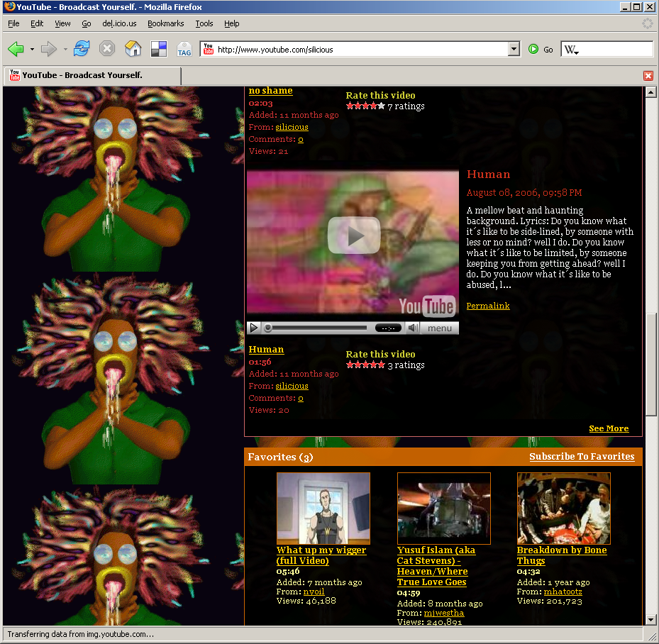
Task: Open the Bookmarks menu
Action: pyautogui.click(x=165, y=23)
